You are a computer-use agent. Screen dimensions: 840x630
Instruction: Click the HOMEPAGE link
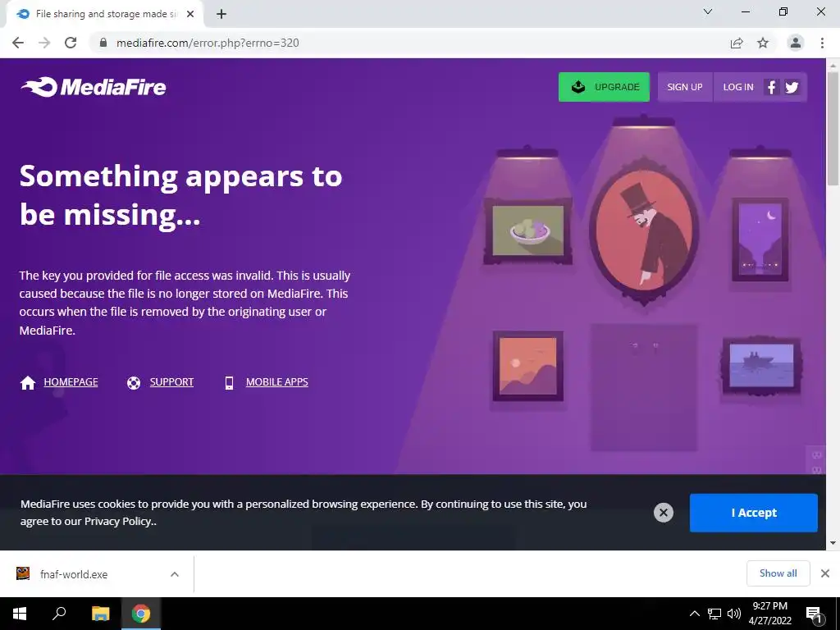(71, 382)
